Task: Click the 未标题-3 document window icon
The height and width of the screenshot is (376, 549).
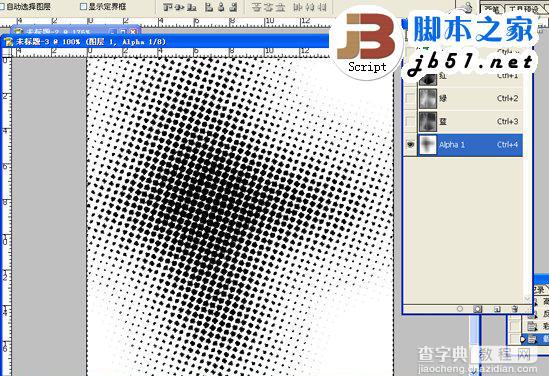Action: pyautogui.click(x=8, y=42)
